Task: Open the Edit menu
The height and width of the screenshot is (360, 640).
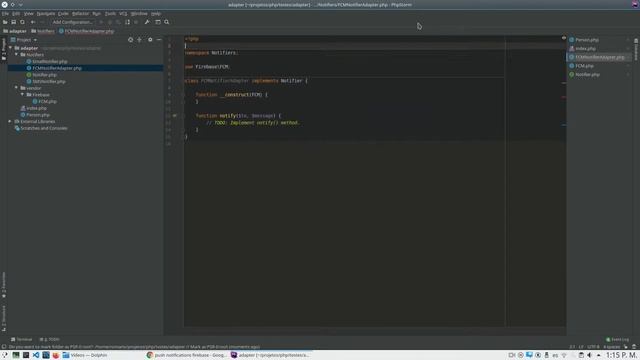Action: point(16,13)
